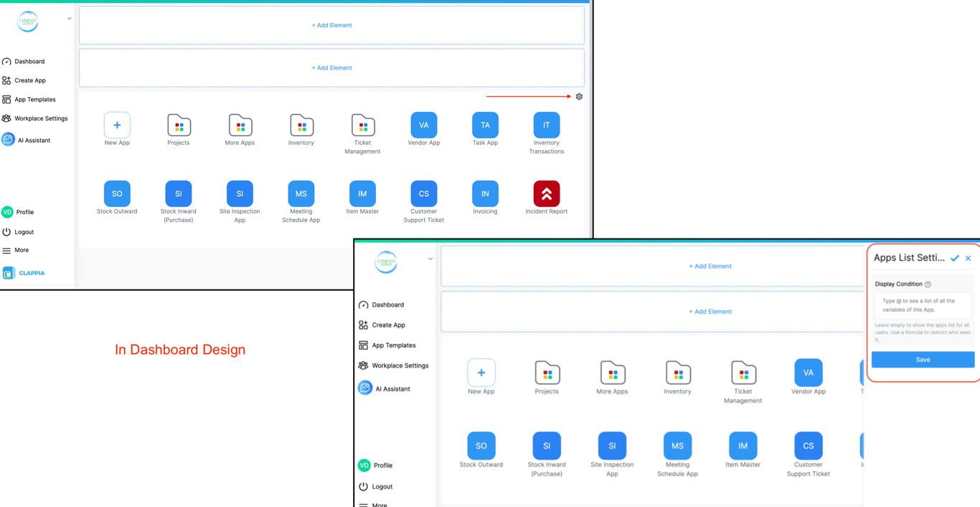The height and width of the screenshot is (507, 980).
Task: Open Meeting Schedule App in bottom screenshot
Action: tap(677, 446)
